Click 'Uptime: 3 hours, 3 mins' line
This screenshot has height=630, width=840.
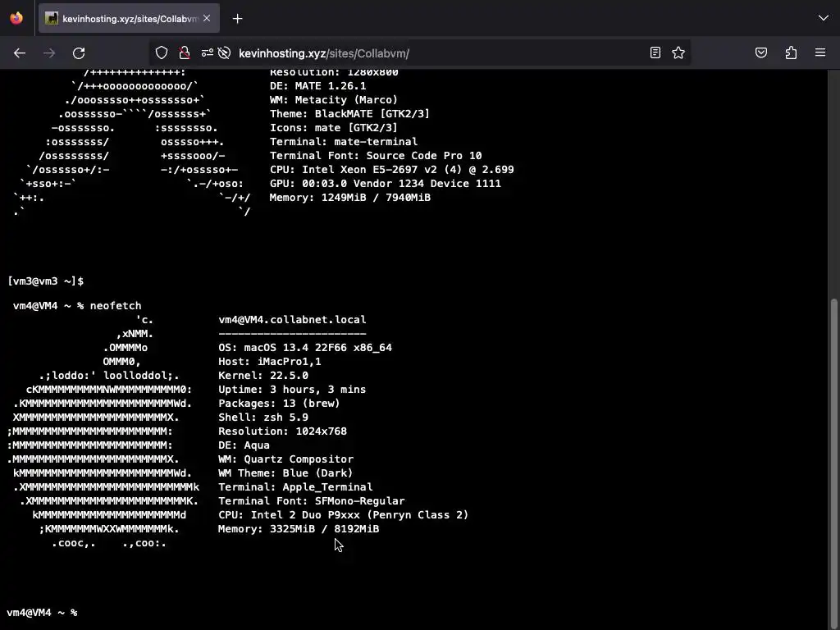click(292, 390)
